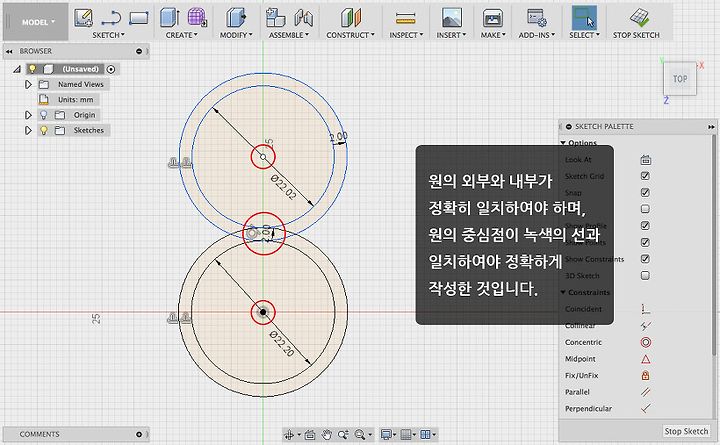This screenshot has width=720, height=445.
Task: Apply the Midpoint constraint icon
Action: click(x=646, y=359)
